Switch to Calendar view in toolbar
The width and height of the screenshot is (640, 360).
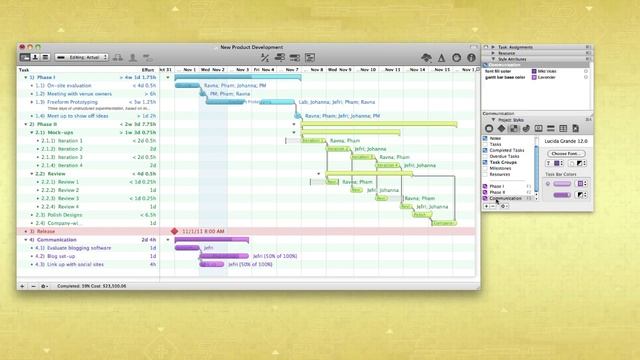[45, 58]
